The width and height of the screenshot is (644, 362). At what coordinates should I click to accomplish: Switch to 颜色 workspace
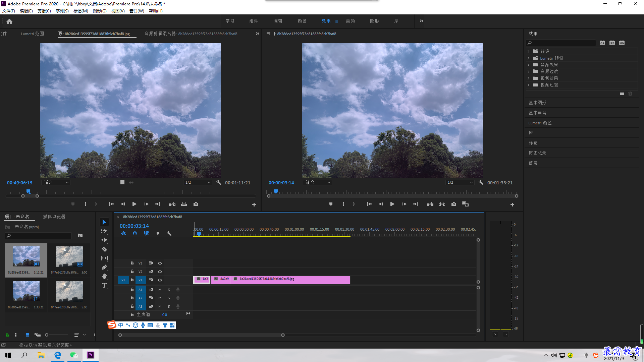coord(302,21)
